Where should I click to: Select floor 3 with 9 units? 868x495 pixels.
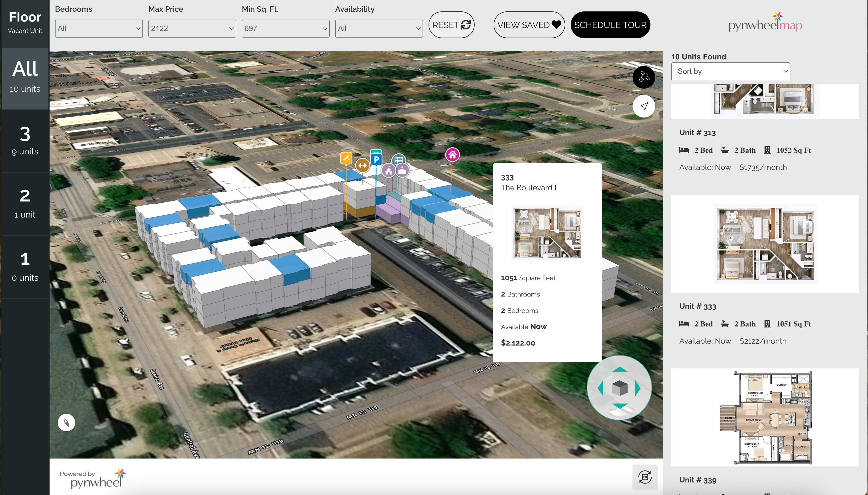(25, 140)
